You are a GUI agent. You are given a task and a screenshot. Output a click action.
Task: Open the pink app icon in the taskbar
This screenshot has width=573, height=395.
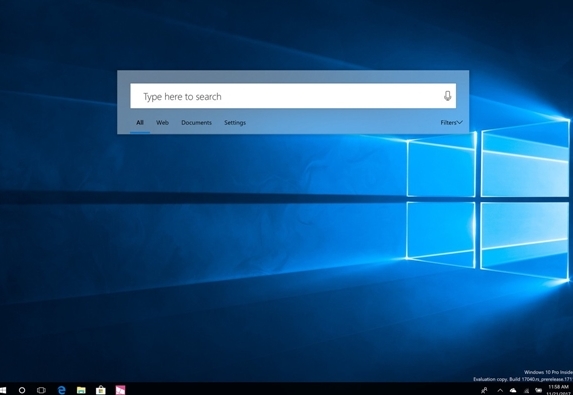(120, 390)
